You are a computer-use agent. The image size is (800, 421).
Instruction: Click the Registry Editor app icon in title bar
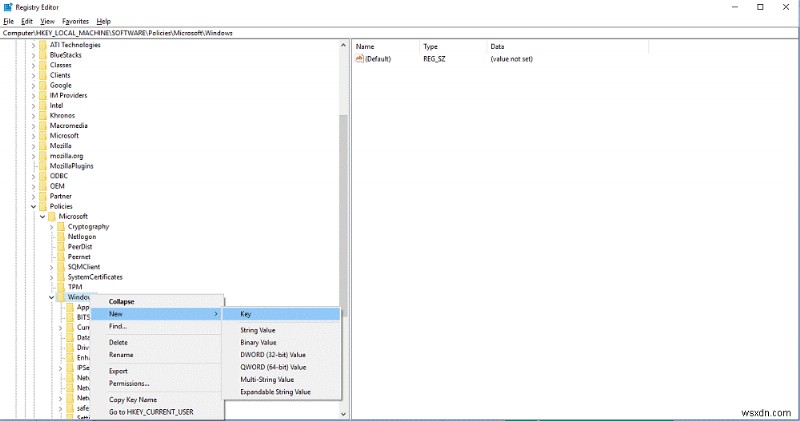(8, 7)
